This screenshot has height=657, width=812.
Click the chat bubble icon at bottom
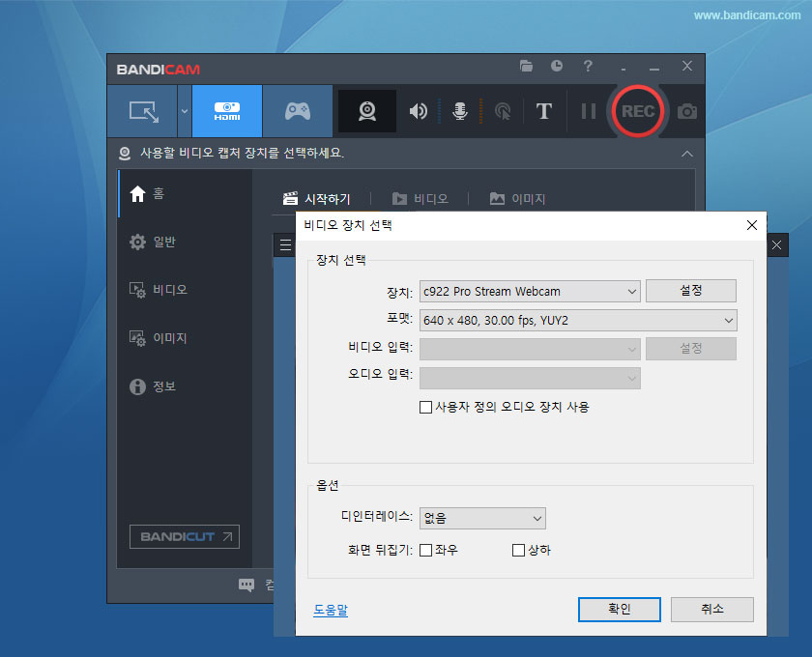point(246,586)
